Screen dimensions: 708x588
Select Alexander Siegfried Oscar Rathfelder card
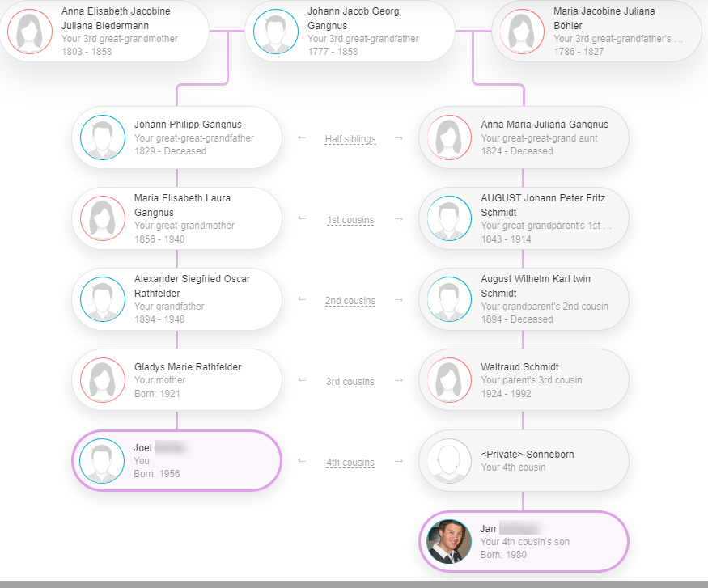pos(176,299)
